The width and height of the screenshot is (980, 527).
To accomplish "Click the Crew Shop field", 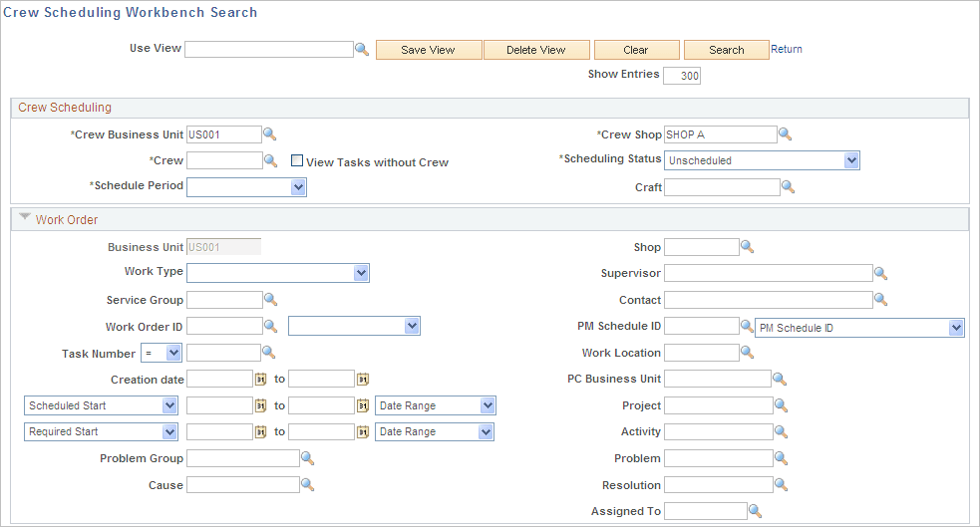I will 721,134.
